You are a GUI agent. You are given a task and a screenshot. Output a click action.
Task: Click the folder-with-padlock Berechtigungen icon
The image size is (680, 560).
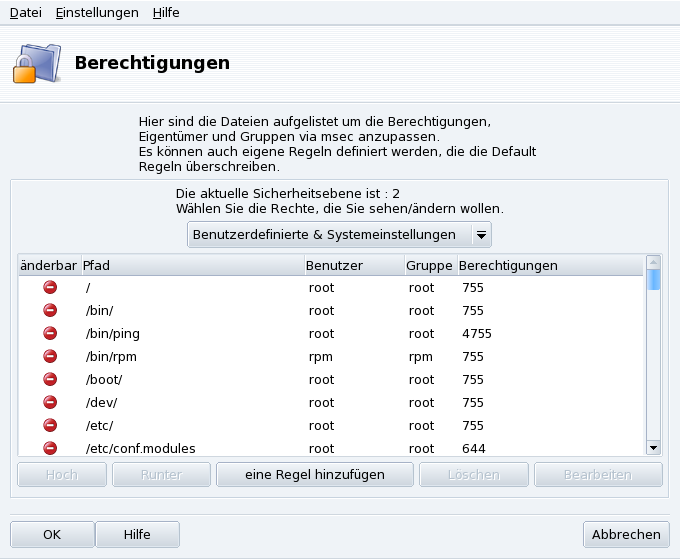(x=37, y=63)
